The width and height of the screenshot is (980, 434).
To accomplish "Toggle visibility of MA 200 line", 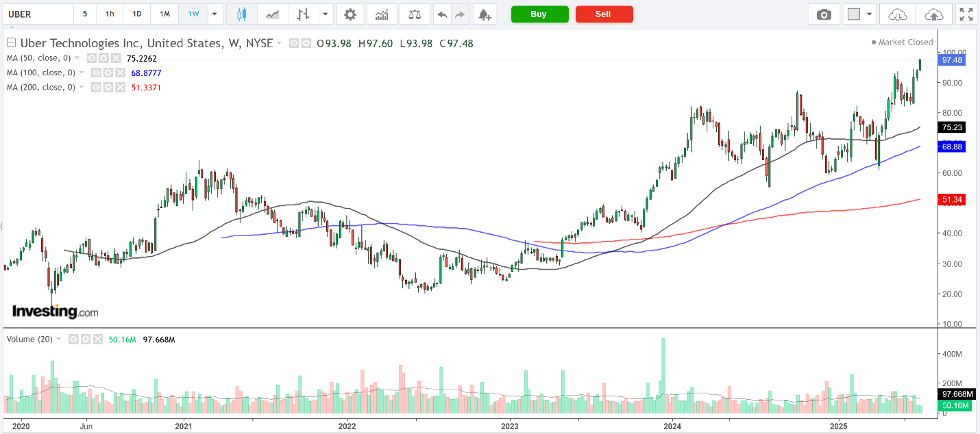I will [96, 87].
